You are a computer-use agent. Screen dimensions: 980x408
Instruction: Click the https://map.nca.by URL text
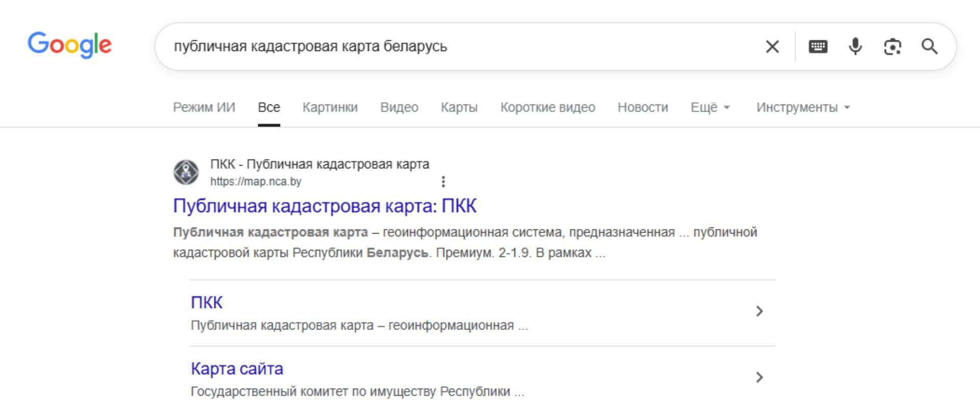tap(256, 182)
